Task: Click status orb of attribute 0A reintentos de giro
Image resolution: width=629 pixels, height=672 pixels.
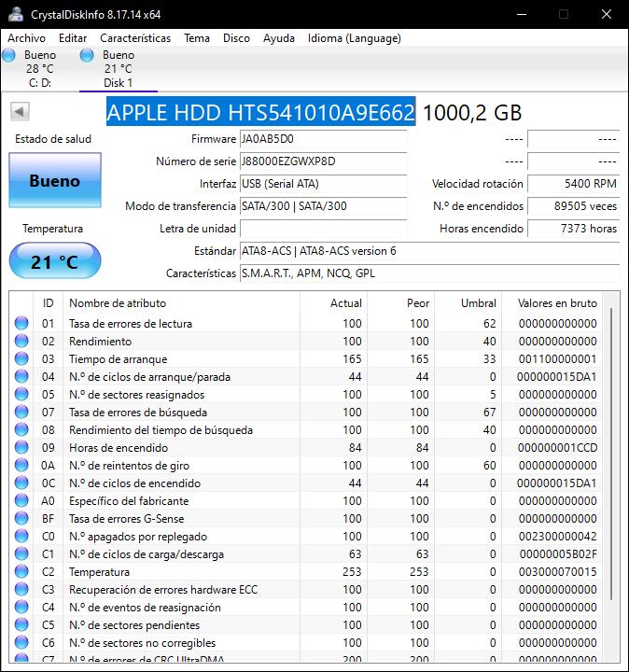Action: (21, 465)
